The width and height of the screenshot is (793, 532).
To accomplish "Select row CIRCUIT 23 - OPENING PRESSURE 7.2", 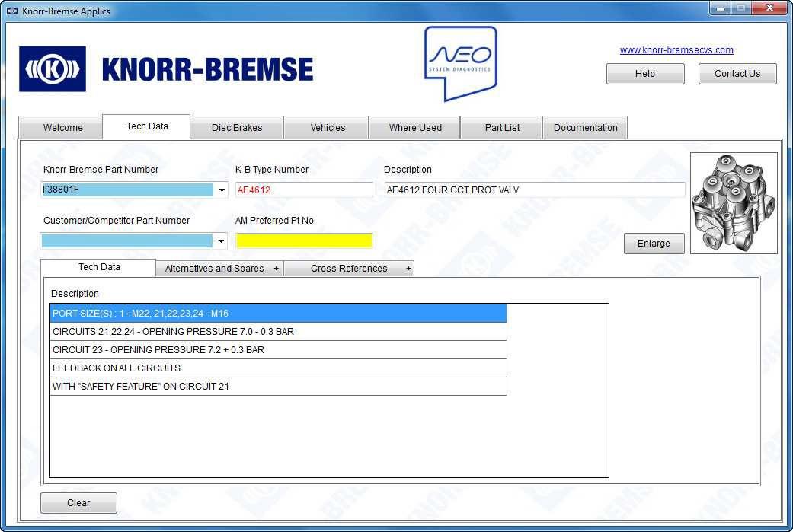I will (278, 349).
